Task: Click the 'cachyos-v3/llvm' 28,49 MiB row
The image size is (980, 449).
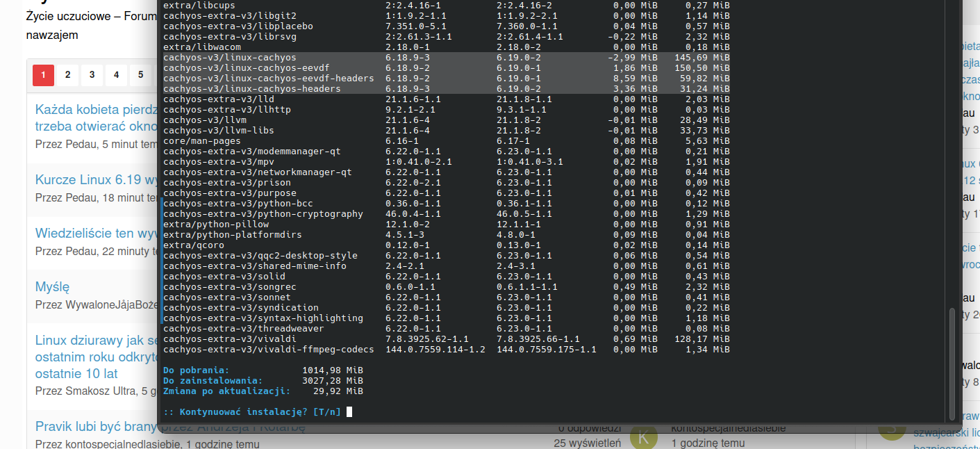Action: click(x=447, y=120)
